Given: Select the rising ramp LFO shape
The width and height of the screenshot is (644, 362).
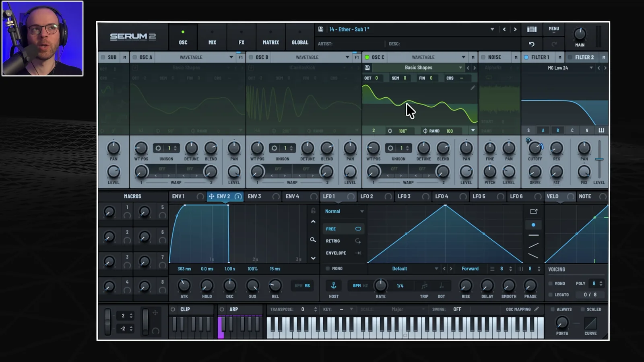Looking at the screenshot, I should [533, 245].
